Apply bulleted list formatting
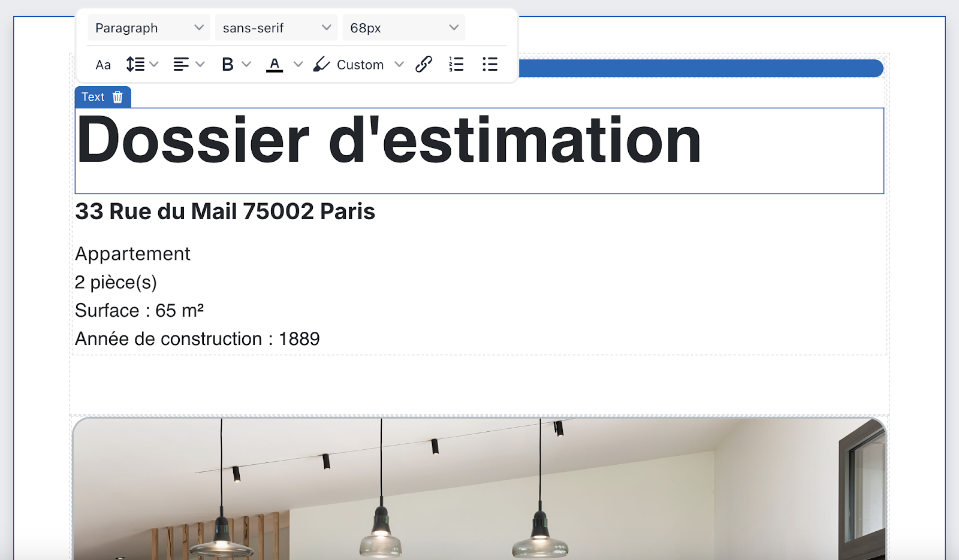 490,64
